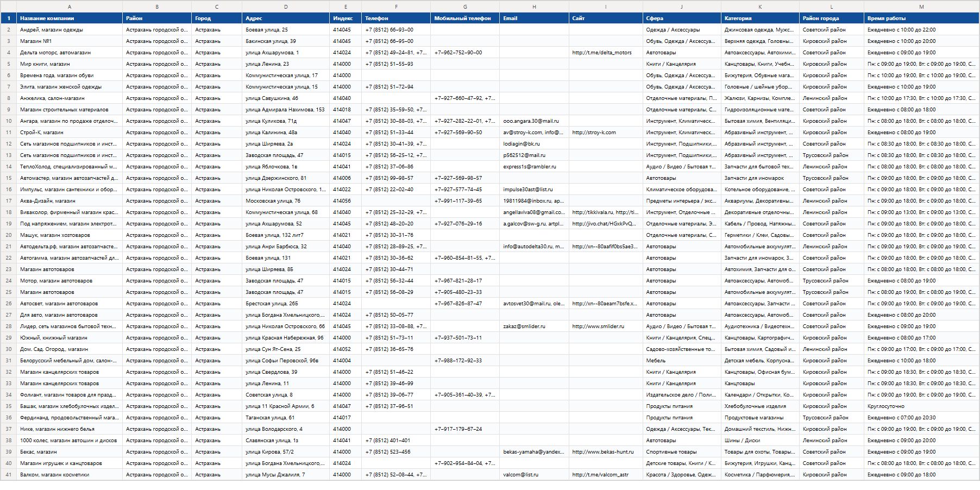Open site link http://stroy-k.com
Viewport: 980px width, 490px height.
594,133
